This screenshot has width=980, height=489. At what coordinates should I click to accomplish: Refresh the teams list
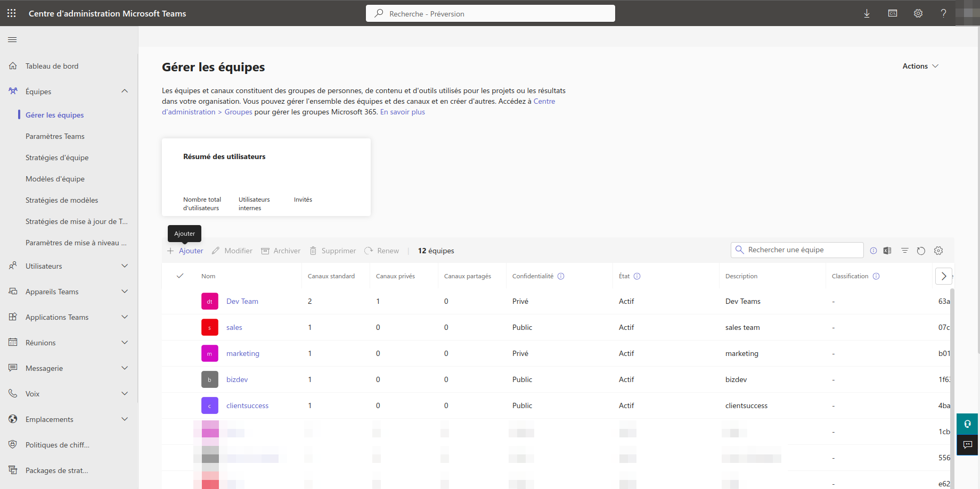[x=921, y=251]
